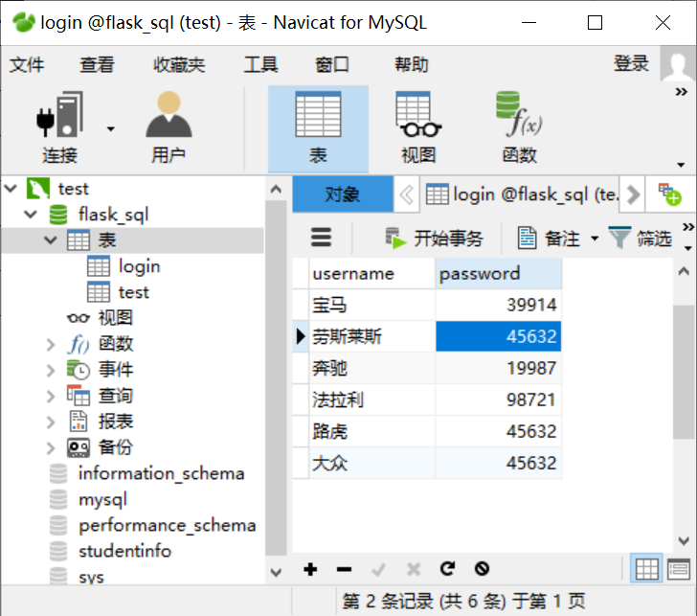The height and width of the screenshot is (616, 697).
Task: Expand the 事件 node
Action: pyautogui.click(x=51, y=370)
